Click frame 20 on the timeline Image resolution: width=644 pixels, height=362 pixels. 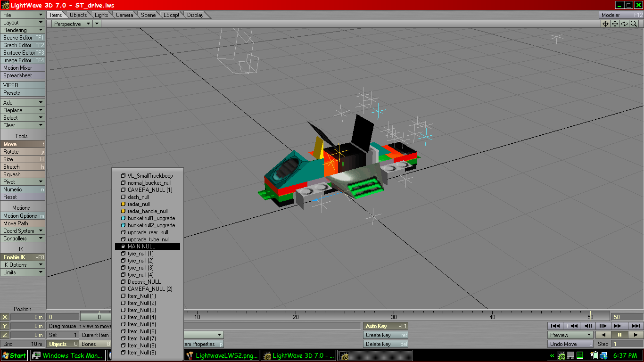(x=296, y=317)
